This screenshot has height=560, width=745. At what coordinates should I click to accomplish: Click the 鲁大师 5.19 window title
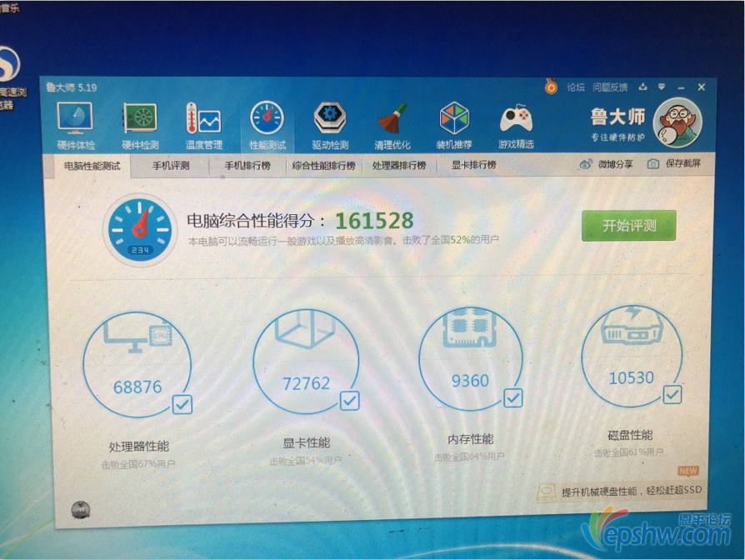click(x=72, y=87)
